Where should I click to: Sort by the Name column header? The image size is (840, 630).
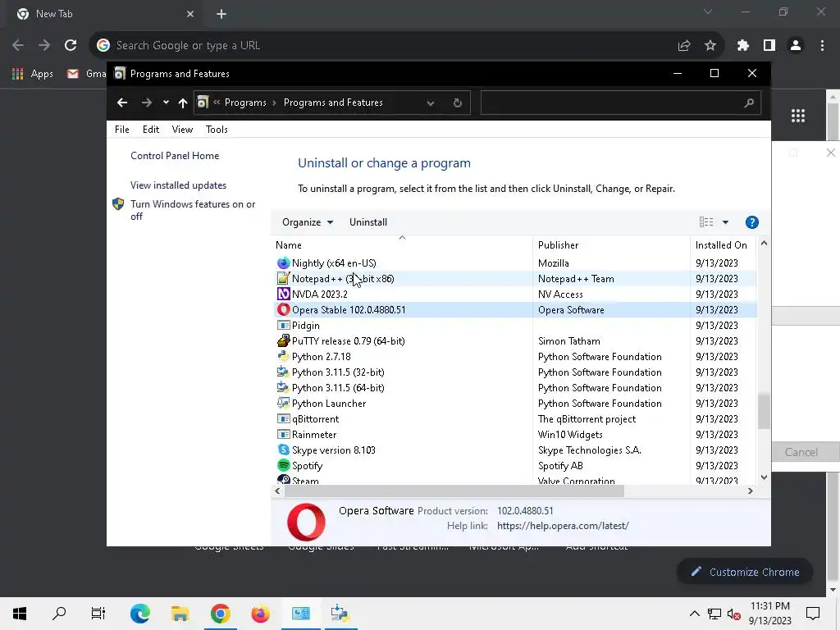pyautogui.click(x=402, y=244)
